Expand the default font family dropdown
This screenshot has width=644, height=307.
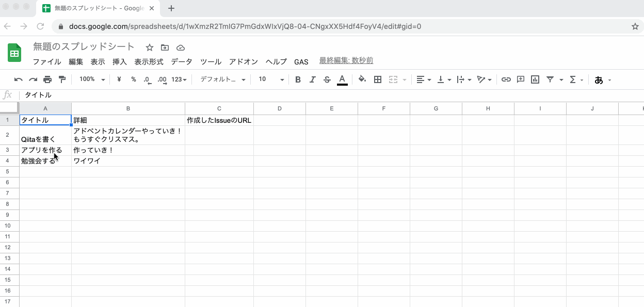pos(222,79)
